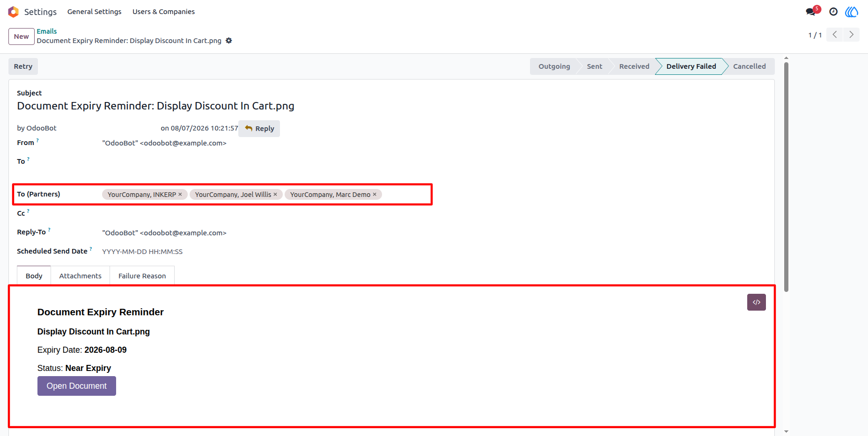Click the Retry button
868x436 pixels.
point(23,66)
